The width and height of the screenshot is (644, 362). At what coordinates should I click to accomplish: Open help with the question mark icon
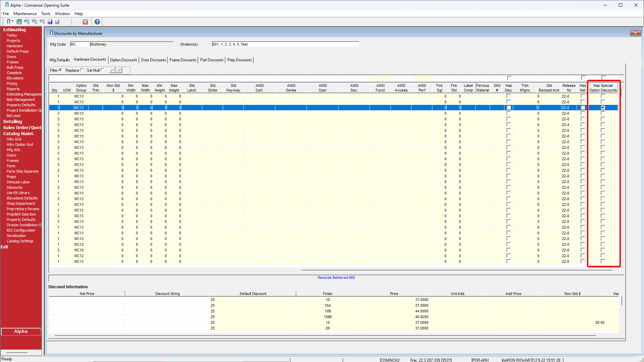[x=97, y=22]
